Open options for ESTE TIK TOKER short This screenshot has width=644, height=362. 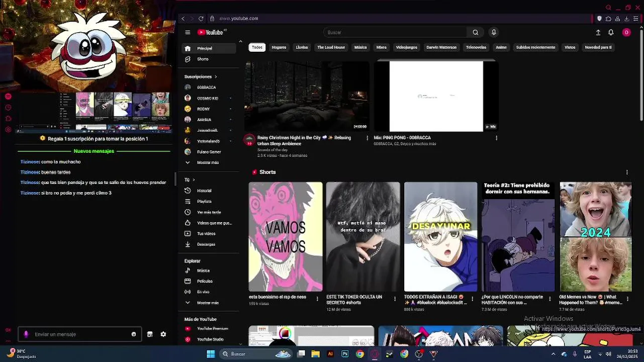395,299
